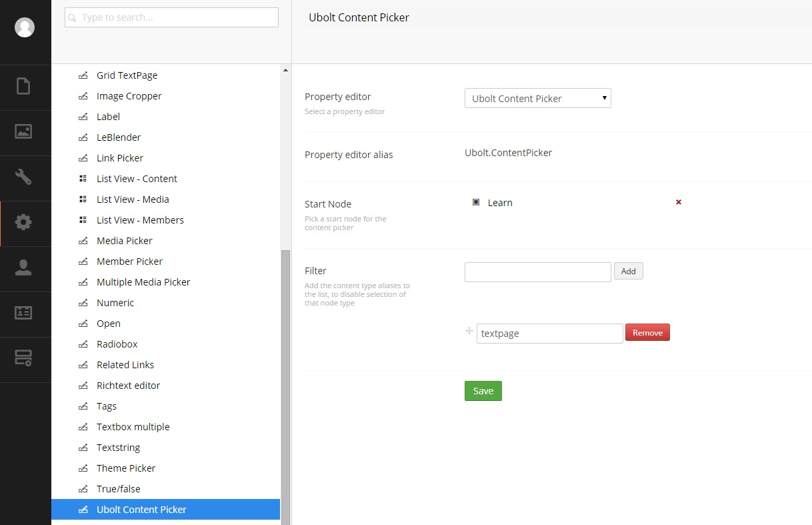This screenshot has height=525, width=812.
Task: Click the icon next to Media Picker
Action: 83,241
